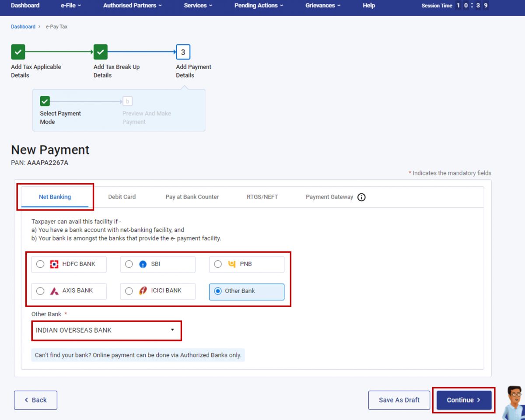Open the Pending Actions menu
Viewport: 525px width, 420px height.
tap(259, 6)
